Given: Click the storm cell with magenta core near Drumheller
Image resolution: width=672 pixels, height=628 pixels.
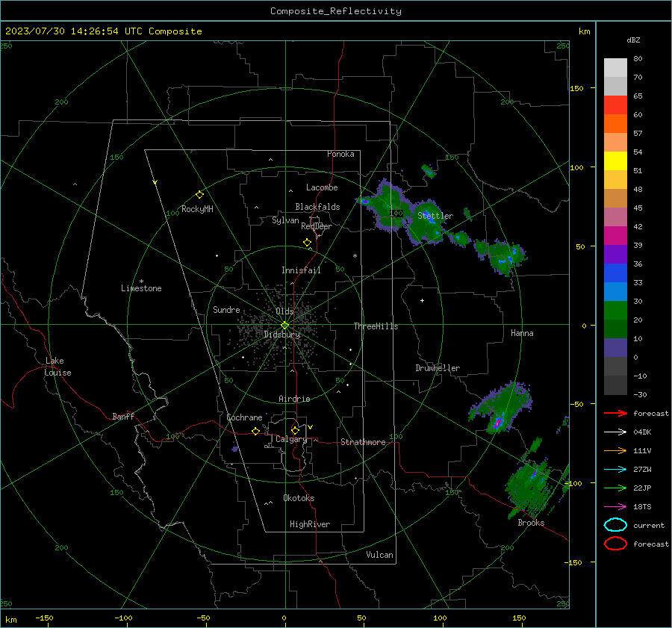Looking at the screenshot, I should tap(500, 408).
